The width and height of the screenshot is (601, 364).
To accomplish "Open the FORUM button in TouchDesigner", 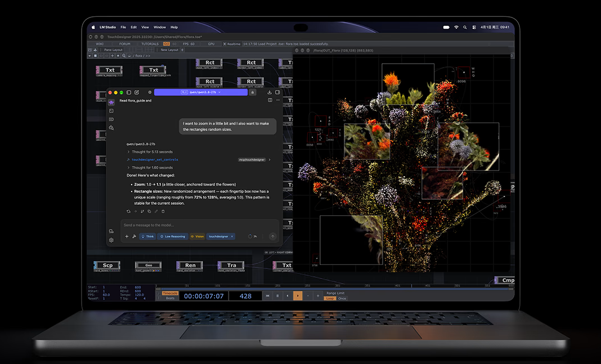I will pyautogui.click(x=124, y=44).
